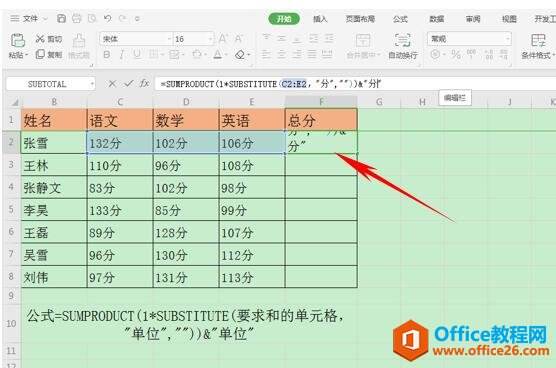
Task: Click the Cut (剪切) scissors icon
Action: [40, 39]
